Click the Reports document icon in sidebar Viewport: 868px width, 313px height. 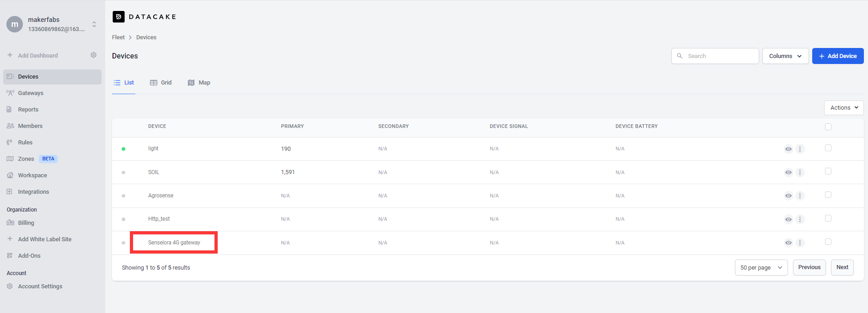coord(9,109)
